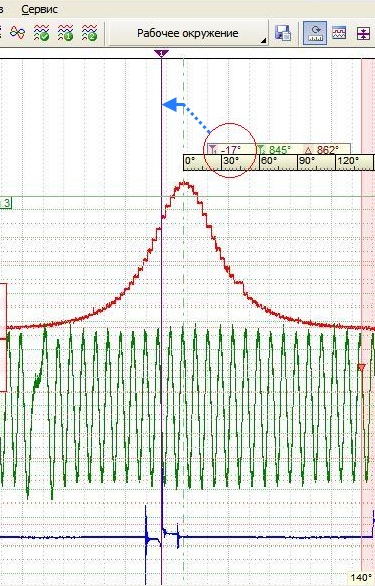The height and width of the screenshot is (586, 375).
Task: Select purple marker 1 handle atop the chart
Action: [161, 53]
